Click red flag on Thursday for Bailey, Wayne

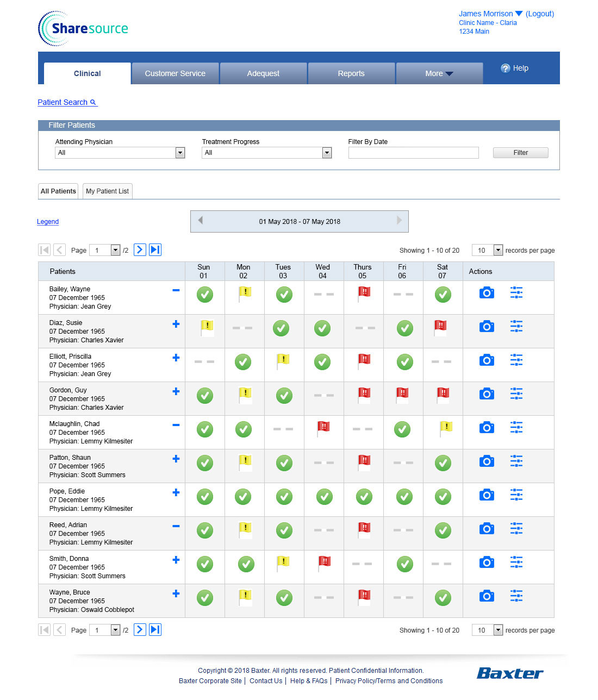click(x=364, y=294)
